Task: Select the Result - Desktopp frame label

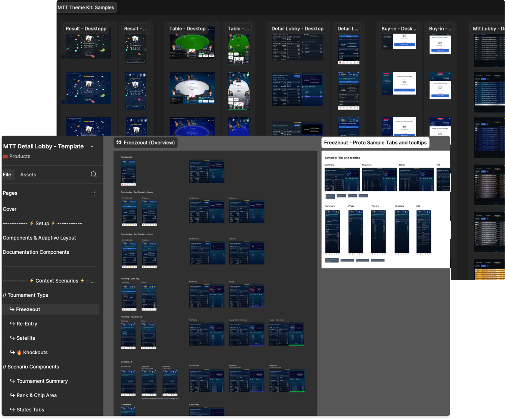Action: coord(86,29)
